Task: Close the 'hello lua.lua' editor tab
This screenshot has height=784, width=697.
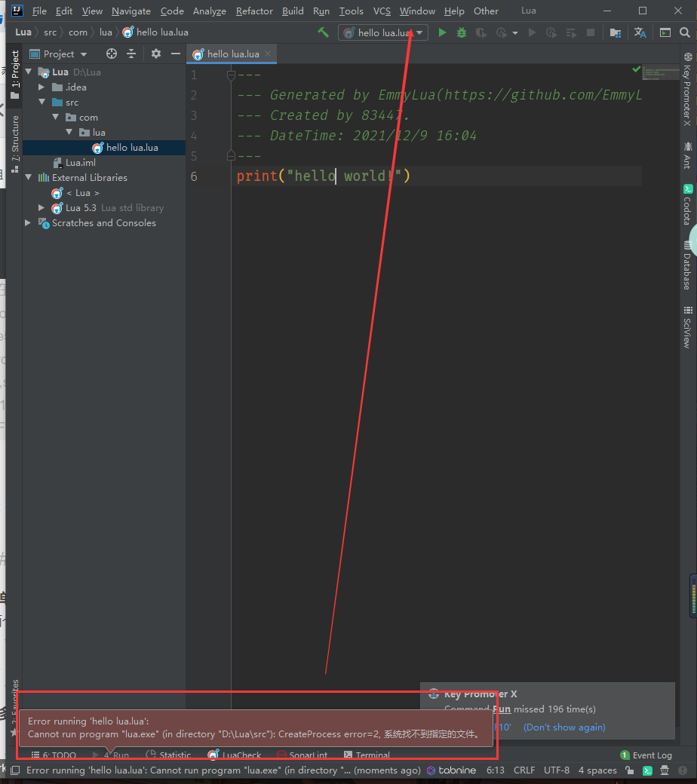Action: point(269,54)
